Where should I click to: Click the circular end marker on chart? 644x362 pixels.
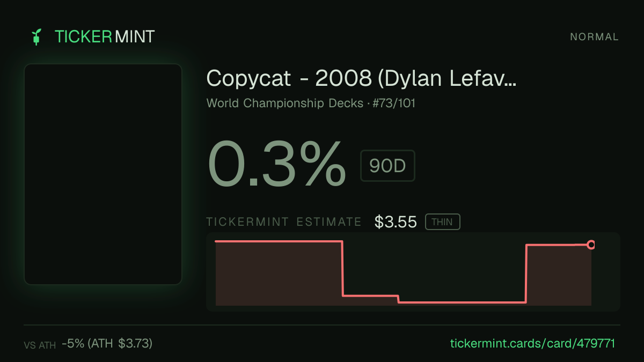[591, 245]
